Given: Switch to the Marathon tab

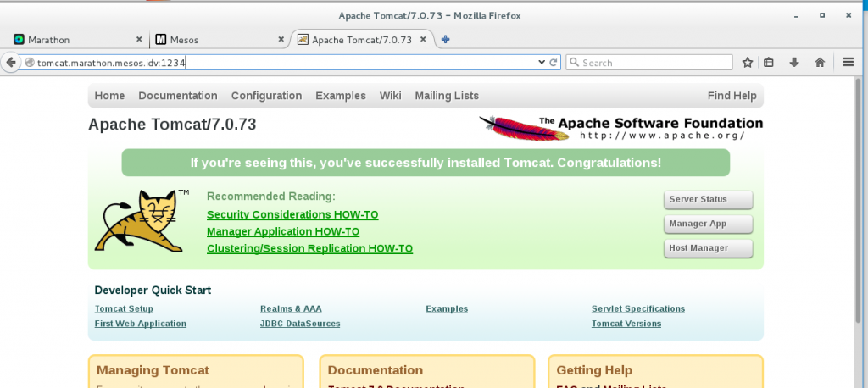Looking at the screenshot, I should [x=79, y=39].
